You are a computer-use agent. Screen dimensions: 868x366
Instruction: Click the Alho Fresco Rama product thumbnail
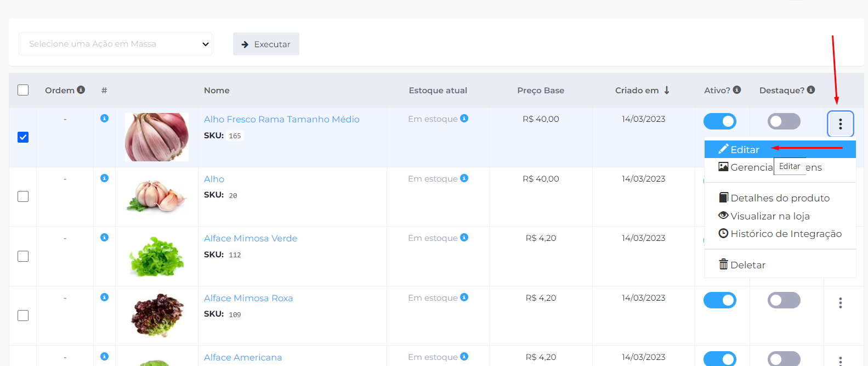(x=157, y=137)
